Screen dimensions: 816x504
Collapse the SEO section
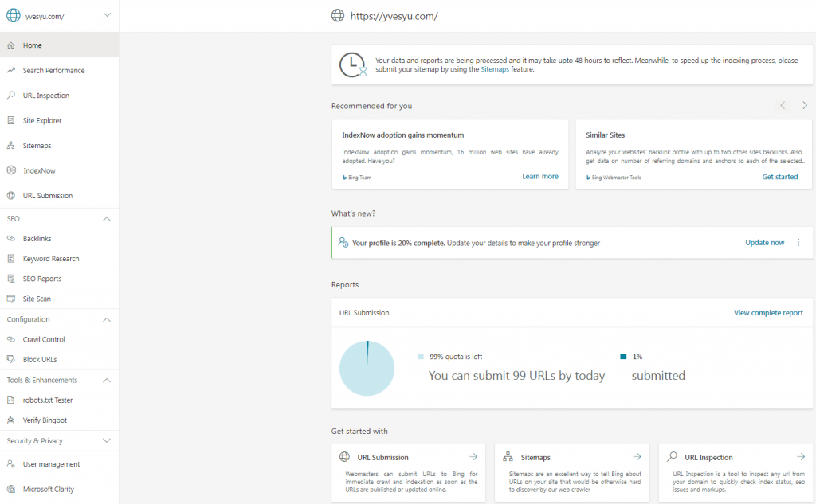tap(107, 219)
